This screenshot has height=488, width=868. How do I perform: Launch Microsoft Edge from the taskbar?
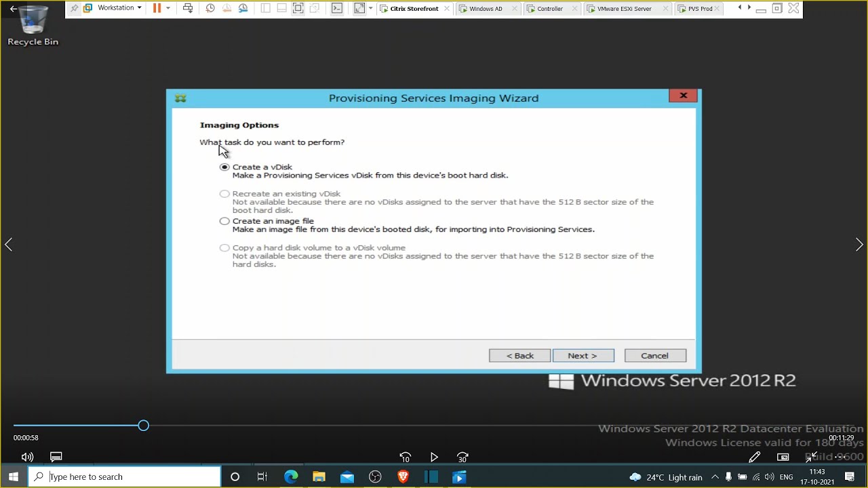tap(291, 477)
